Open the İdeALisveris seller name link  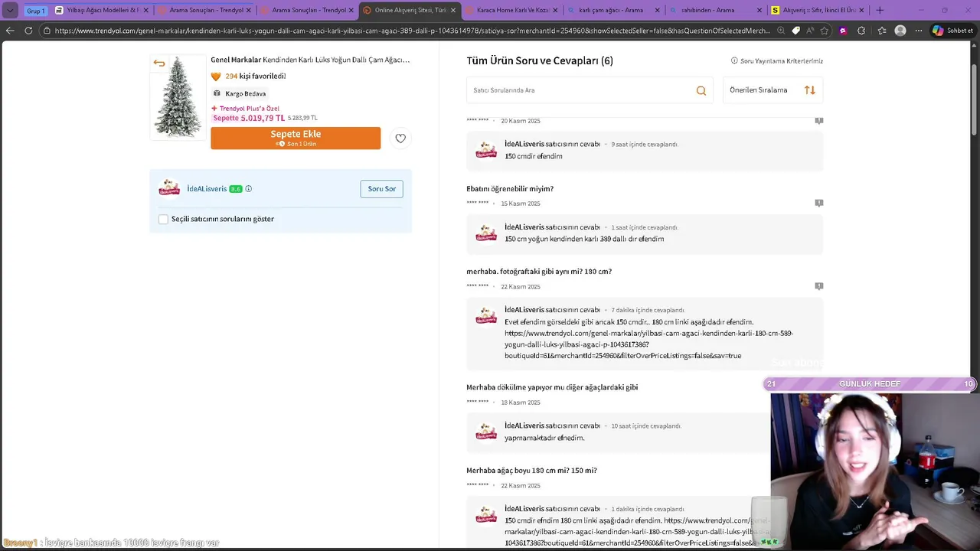(207, 189)
